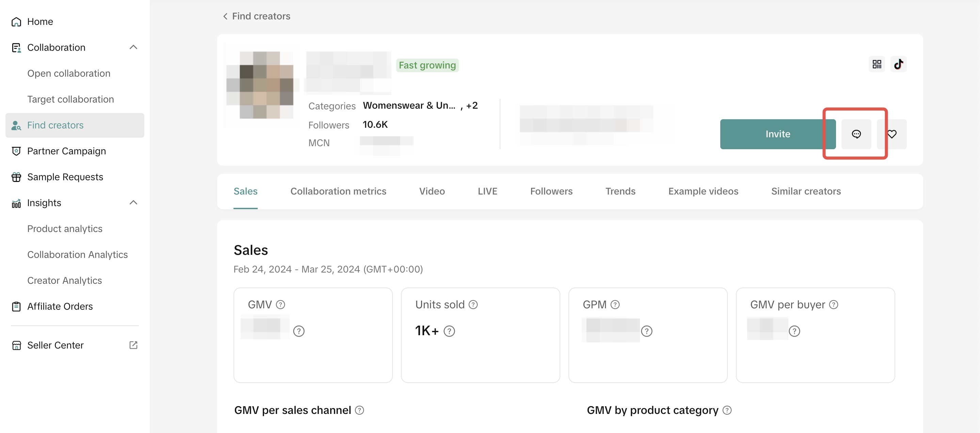Open creator's TikTok profile icon
The height and width of the screenshot is (433, 980).
[898, 64]
